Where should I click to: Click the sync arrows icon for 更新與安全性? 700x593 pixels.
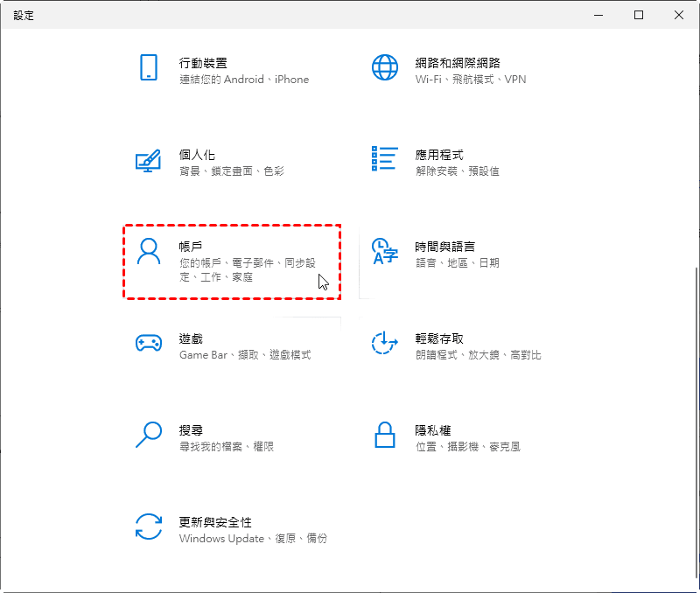148,527
